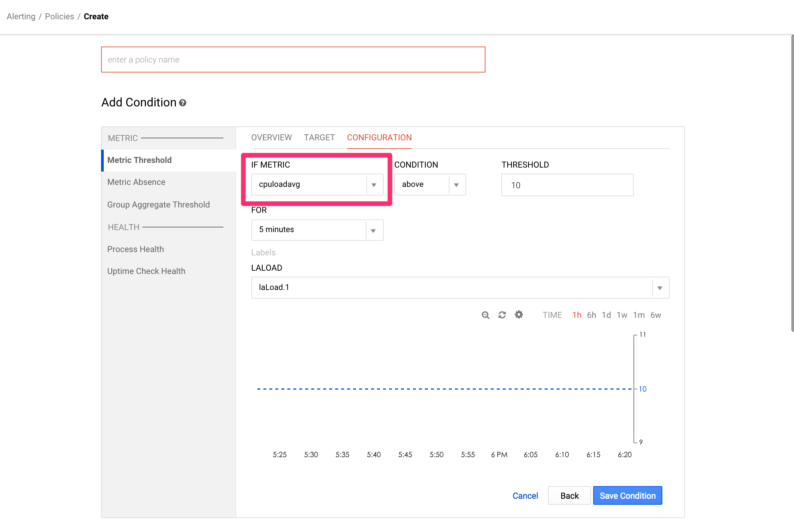Click the Add Condition help icon

[x=183, y=103]
